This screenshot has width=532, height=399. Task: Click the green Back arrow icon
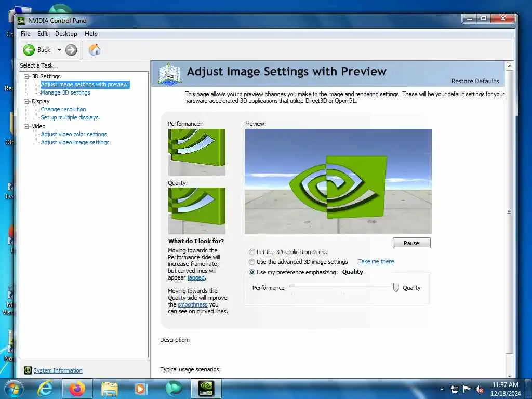click(x=29, y=50)
